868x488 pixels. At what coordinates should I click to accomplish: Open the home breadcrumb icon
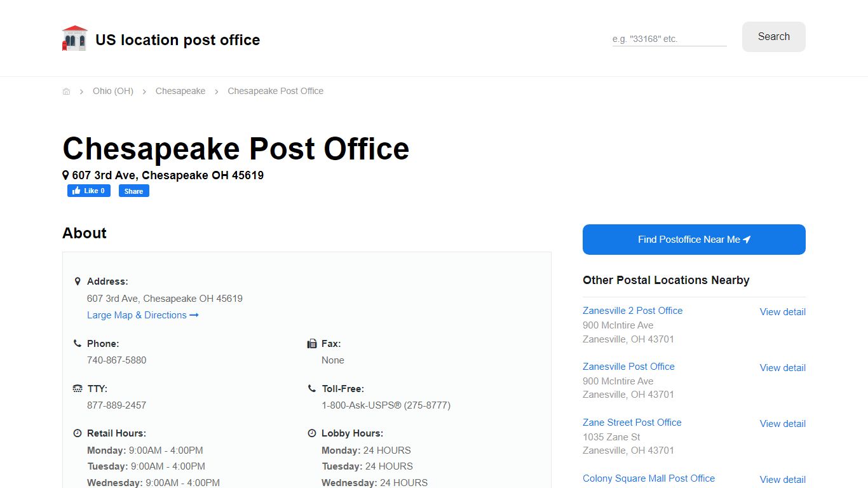66,91
